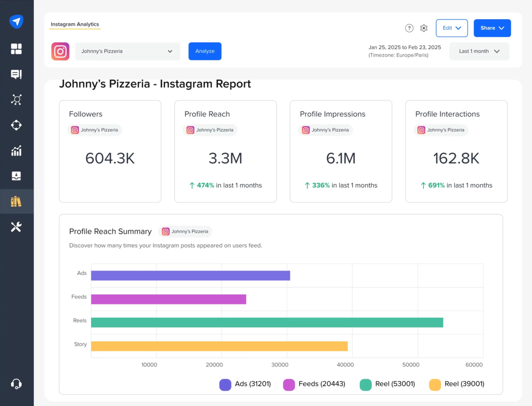Open the settings gear near Edit

click(424, 28)
